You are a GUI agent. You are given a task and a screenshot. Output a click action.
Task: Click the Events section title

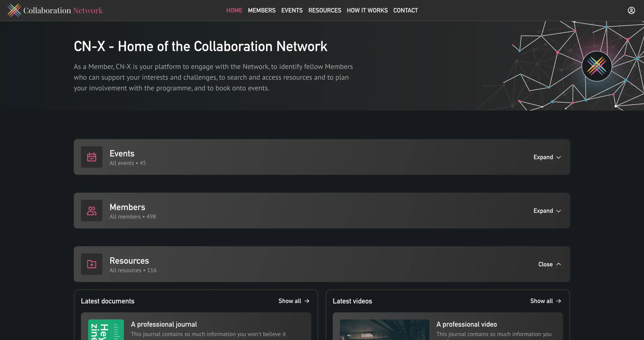(122, 153)
